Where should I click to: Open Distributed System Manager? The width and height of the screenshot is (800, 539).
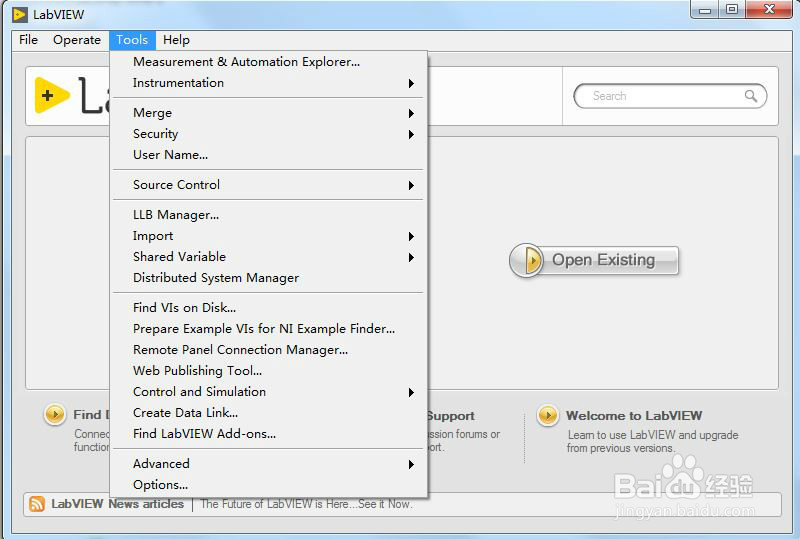[268, 278]
